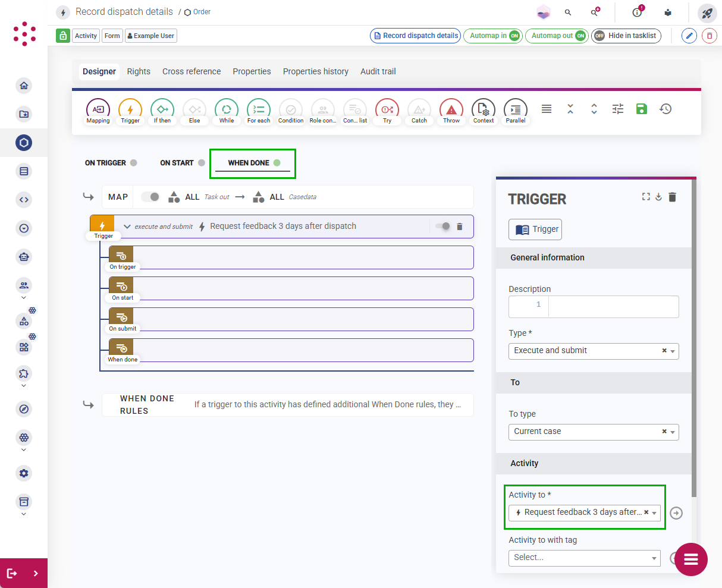
Task: Toggle the trigger rule enable switch
Action: tap(442, 226)
